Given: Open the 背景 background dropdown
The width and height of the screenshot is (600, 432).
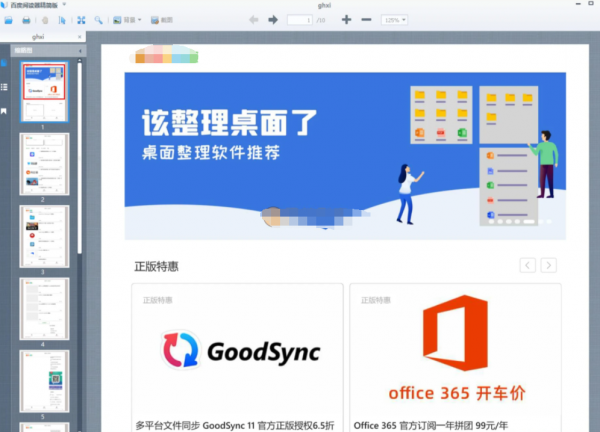Looking at the screenshot, I should [127, 20].
